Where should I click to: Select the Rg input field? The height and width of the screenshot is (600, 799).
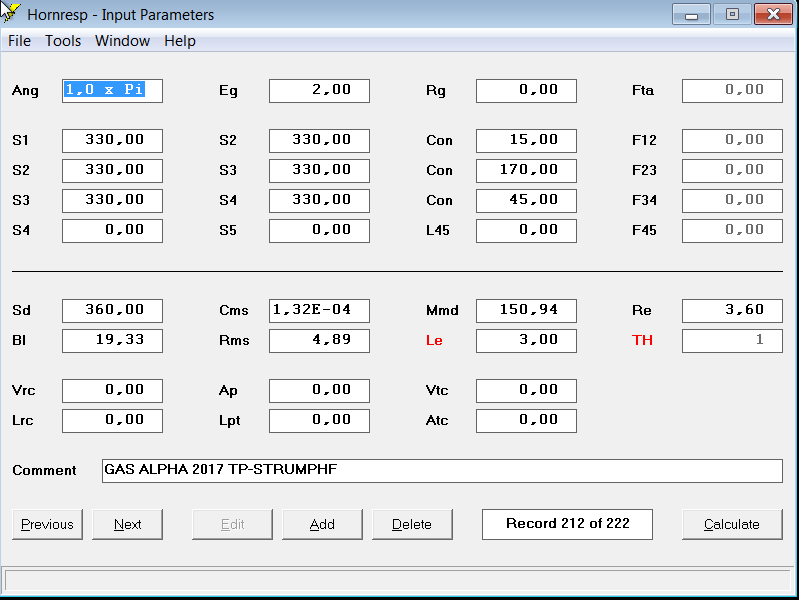(x=526, y=91)
